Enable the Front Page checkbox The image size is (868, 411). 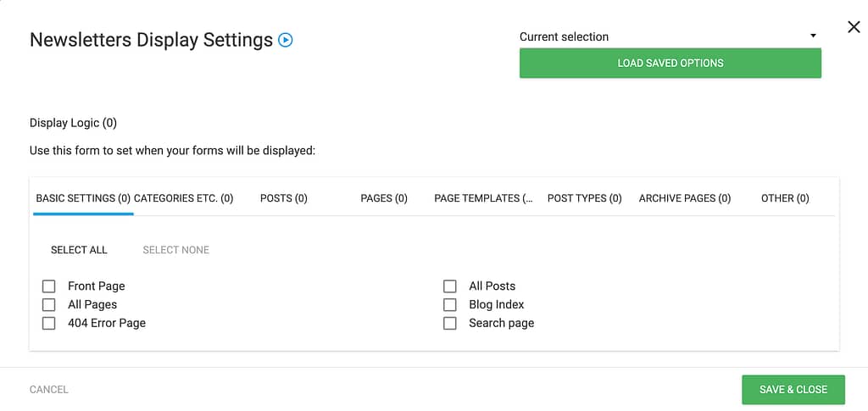click(48, 286)
